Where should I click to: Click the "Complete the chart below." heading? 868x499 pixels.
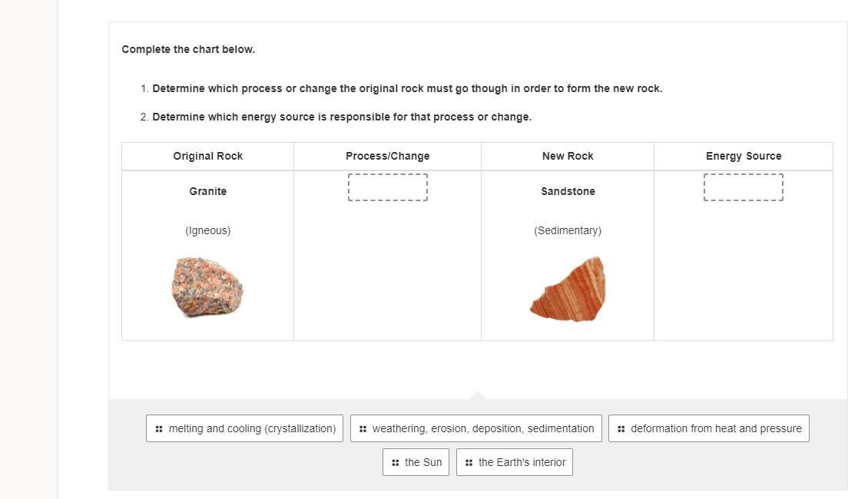(x=188, y=49)
